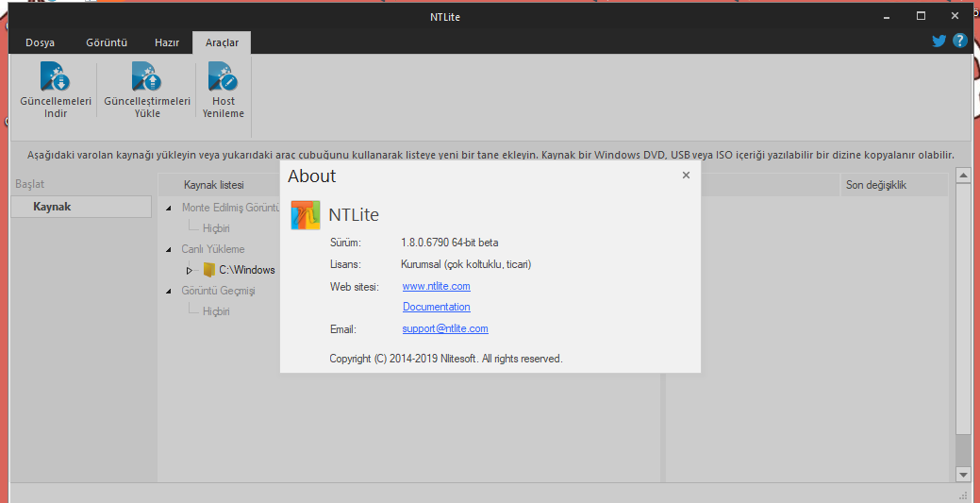980x503 pixels.
Task: Expand the C:\Windows tree node
Action: (x=189, y=270)
